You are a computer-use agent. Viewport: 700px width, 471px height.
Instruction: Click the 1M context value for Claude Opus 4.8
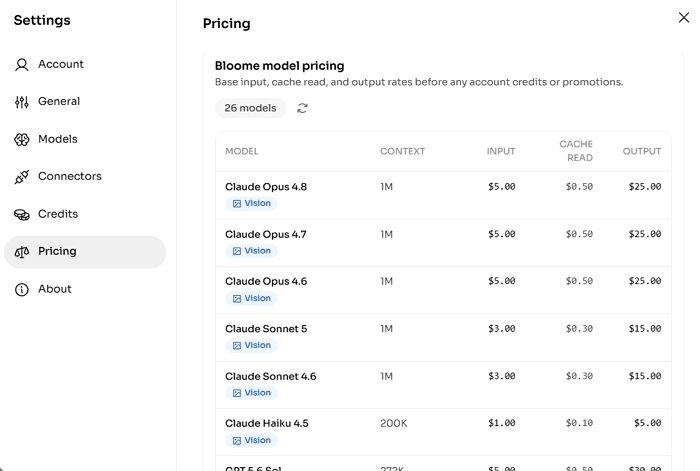[387, 187]
